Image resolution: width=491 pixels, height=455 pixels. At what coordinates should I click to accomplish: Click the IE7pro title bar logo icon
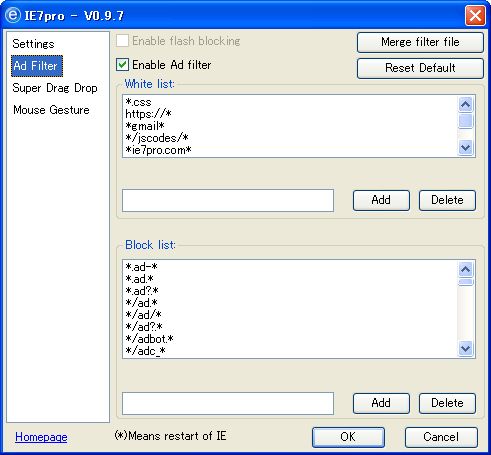(13, 15)
